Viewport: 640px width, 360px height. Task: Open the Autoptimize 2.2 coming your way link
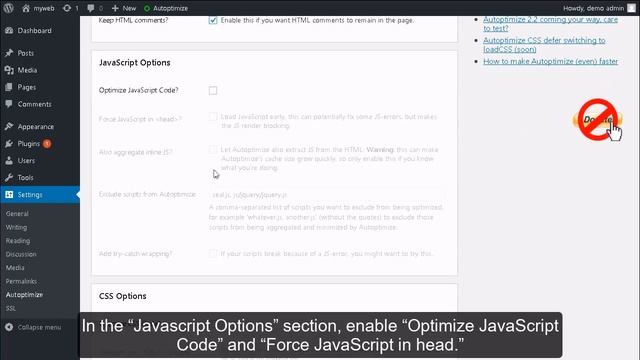(x=550, y=24)
